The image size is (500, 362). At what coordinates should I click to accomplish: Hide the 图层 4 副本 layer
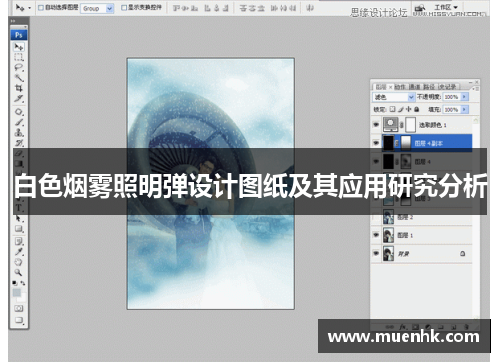pos(376,143)
